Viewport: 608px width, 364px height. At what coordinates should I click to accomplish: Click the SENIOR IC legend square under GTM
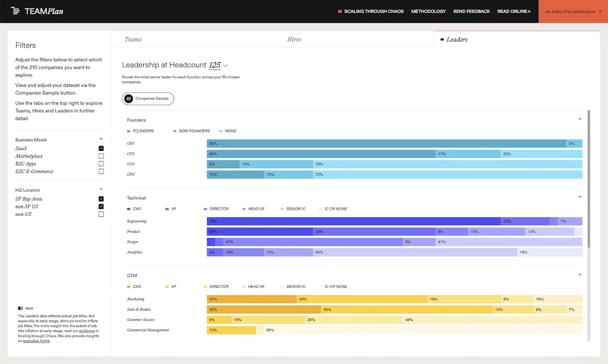(281, 286)
